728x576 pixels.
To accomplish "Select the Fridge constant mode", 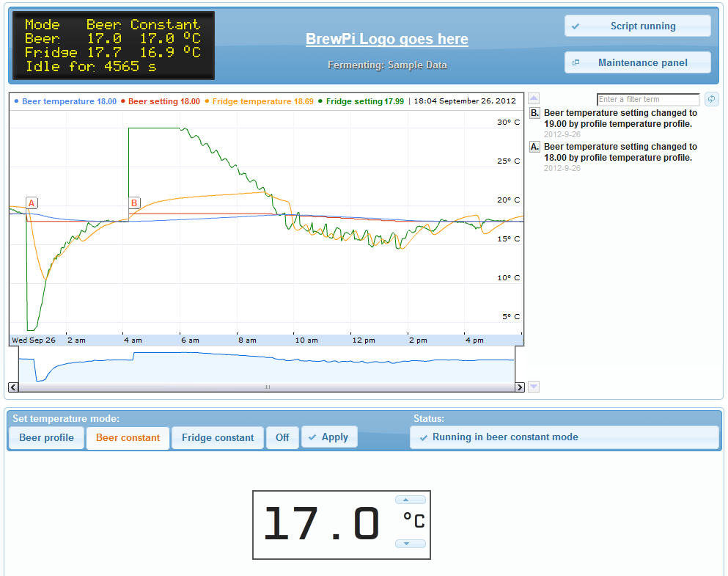I will click(x=218, y=437).
